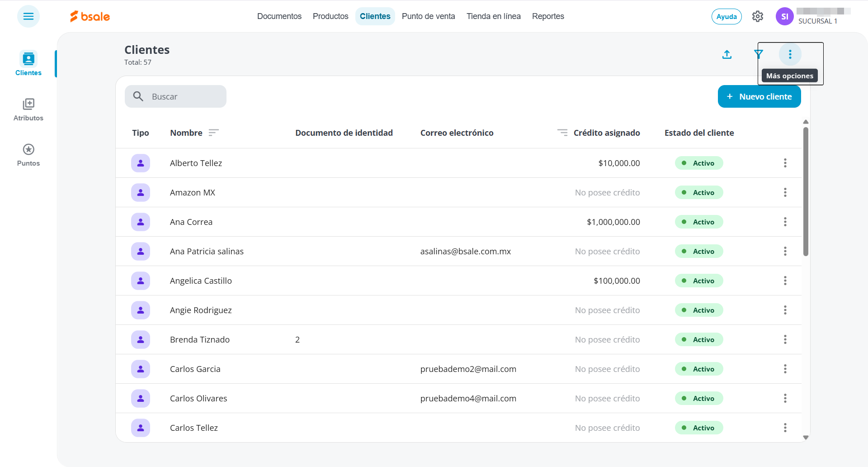The width and height of the screenshot is (868, 467).
Task: Sort by Crédito asignado column icon
Action: pos(562,133)
